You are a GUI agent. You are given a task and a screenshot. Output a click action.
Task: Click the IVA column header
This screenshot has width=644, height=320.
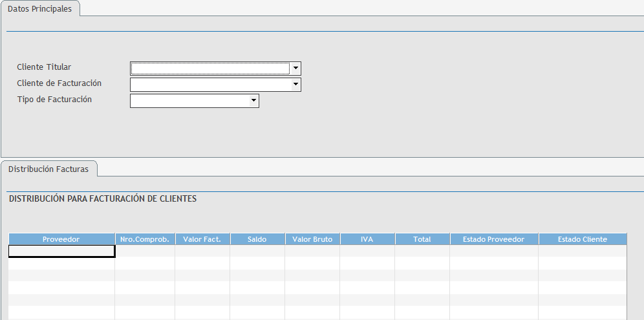pyautogui.click(x=367, y=239)
